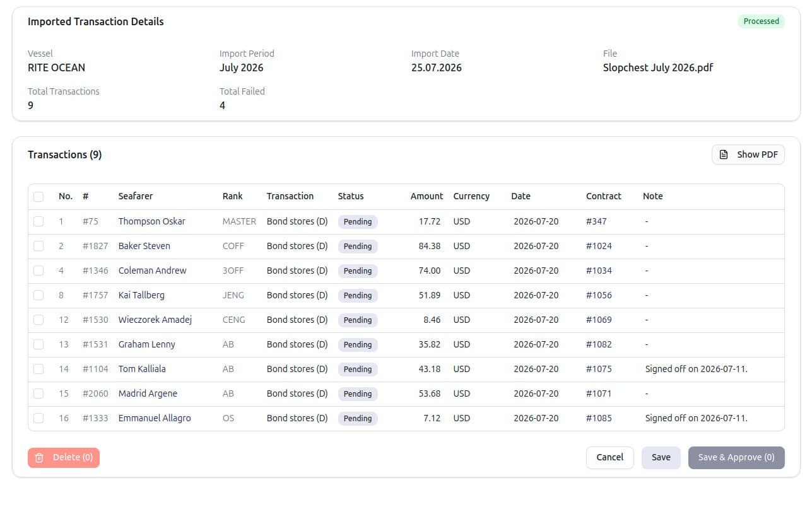Screen dimensions: 812x507
Task: Click the Cancel button
Action: click(609, 458)
